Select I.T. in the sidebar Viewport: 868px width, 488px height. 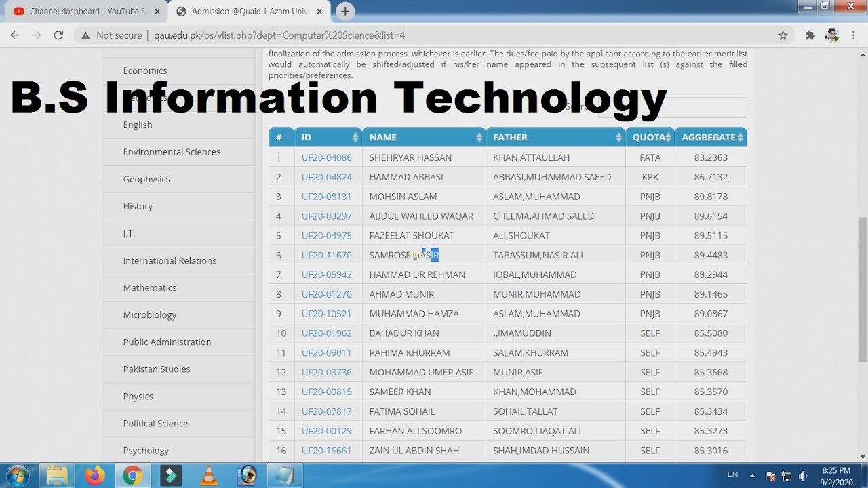tap(129, 233)
